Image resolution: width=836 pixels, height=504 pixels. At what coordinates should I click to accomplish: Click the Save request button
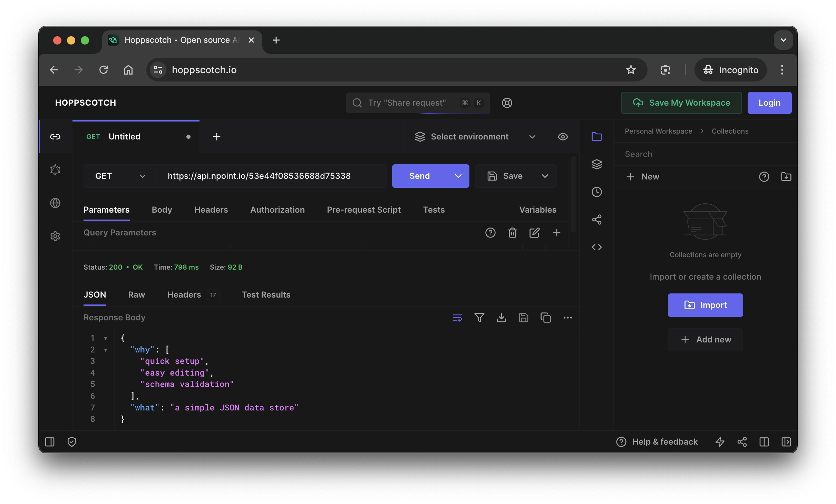pos(505,176)
